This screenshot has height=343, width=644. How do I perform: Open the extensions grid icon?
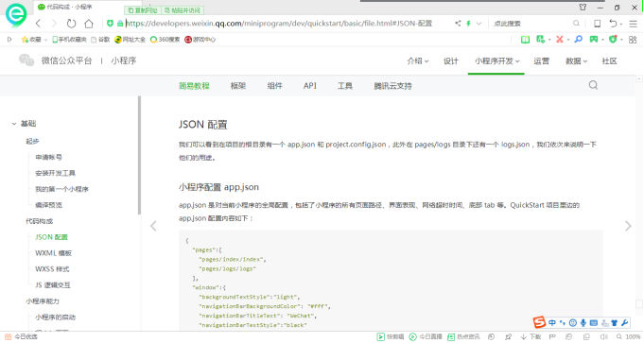click(633, 40)
